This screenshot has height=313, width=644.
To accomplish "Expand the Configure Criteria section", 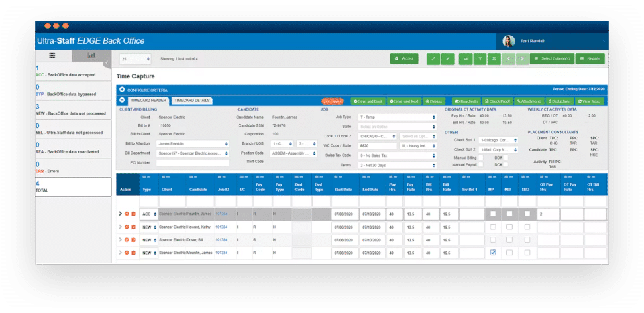I will coord(122,90).
